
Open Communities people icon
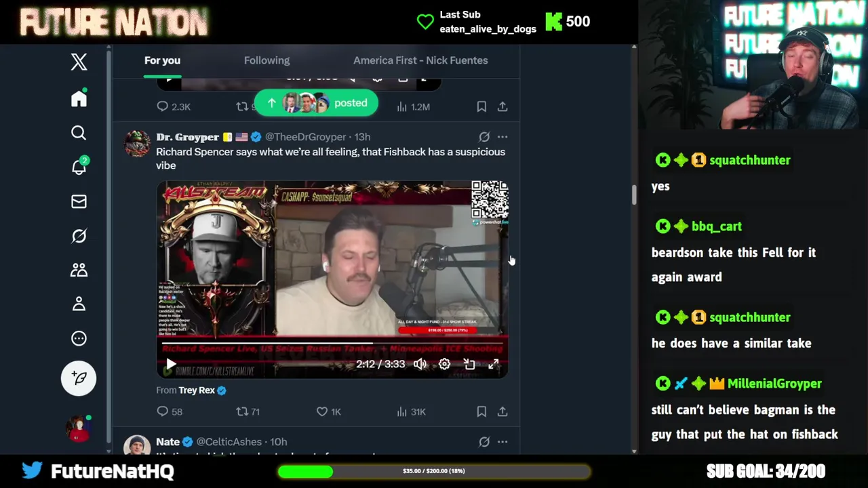pos(79,270)
